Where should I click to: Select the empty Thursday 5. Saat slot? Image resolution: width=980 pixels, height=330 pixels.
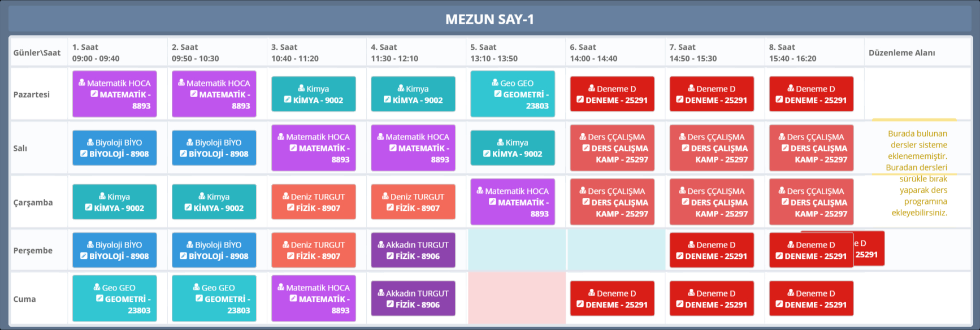(x=516, y=250)
